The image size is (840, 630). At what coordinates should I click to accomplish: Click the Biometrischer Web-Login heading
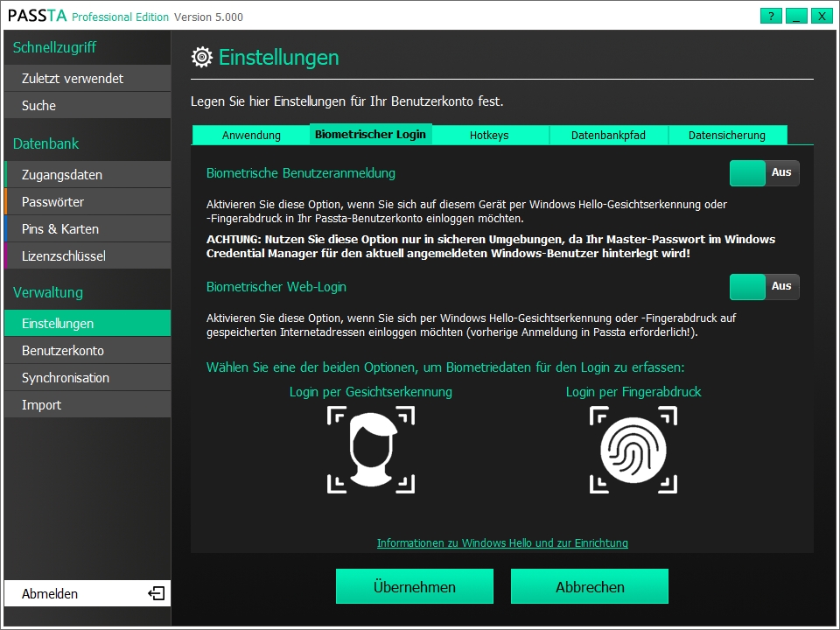tap(276, 287)
